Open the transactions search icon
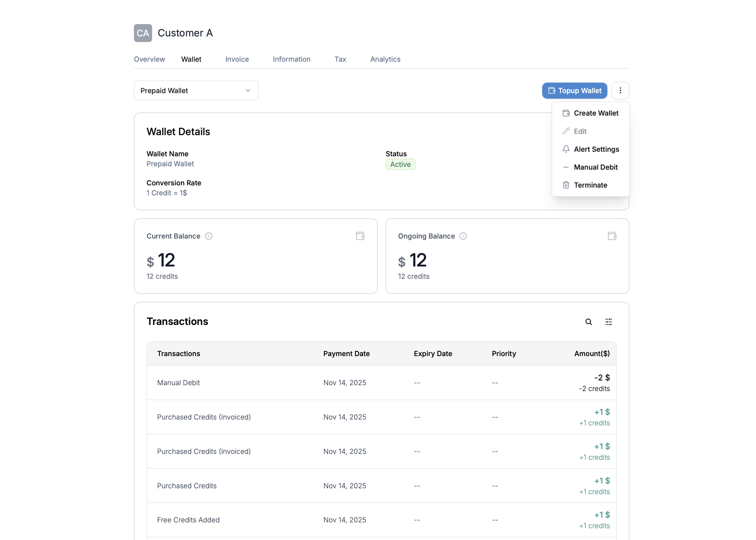 [588, 322]
